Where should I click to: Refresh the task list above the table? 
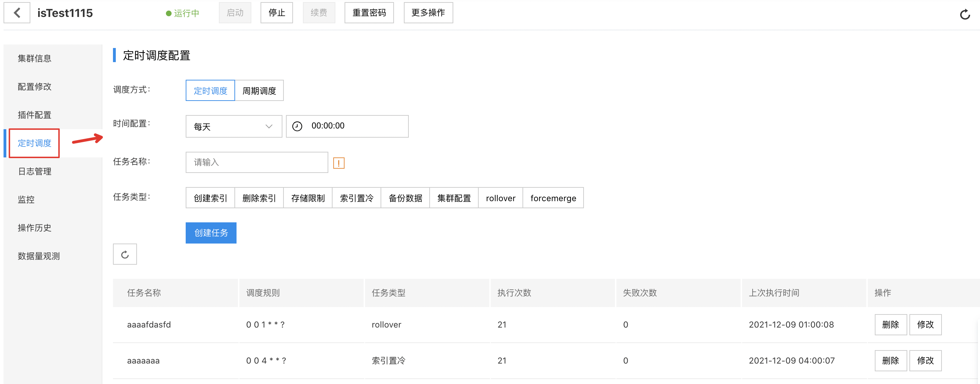(125, 254)
